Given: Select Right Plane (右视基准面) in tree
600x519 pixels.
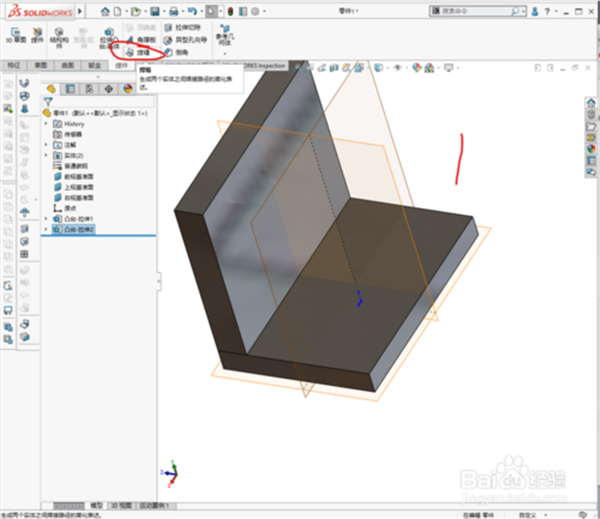Looking at the screenshot, I should [74, 197].
